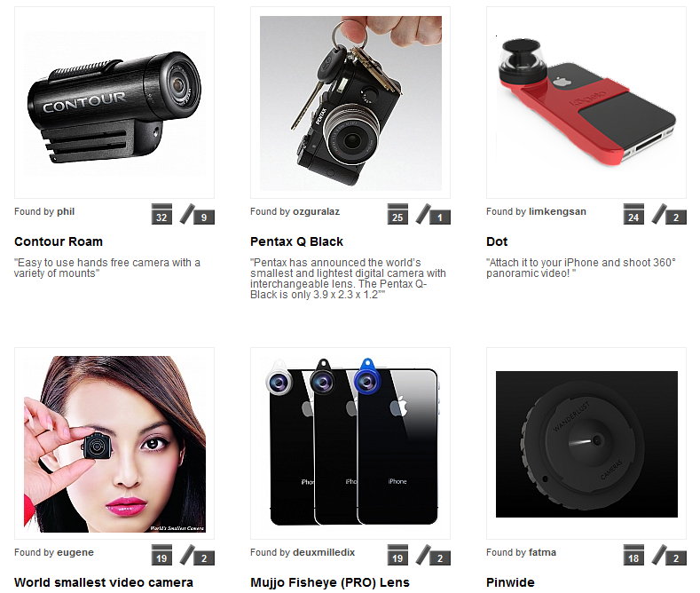Open the Pinwide lens cap thumbnail

tap(586, 443)
